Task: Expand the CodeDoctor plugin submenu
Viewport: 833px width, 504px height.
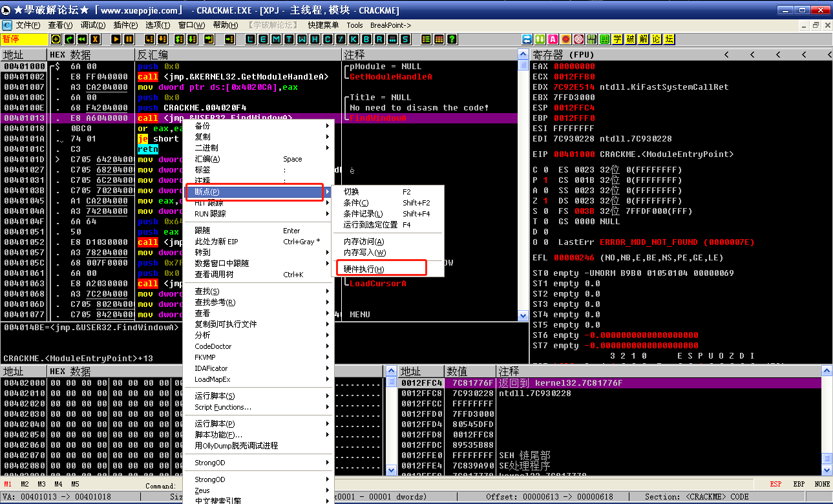Action: click(258, 346)
